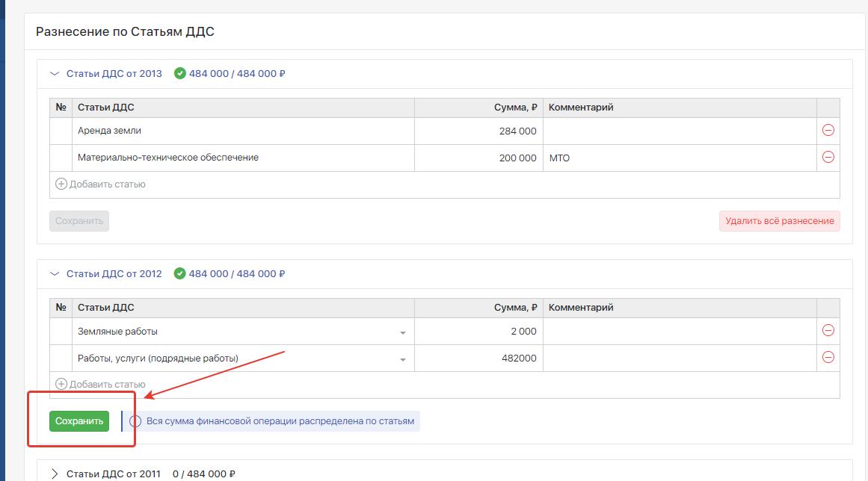Collapse the Статьи ДДС от 2013 section

[x=54, y=74]
